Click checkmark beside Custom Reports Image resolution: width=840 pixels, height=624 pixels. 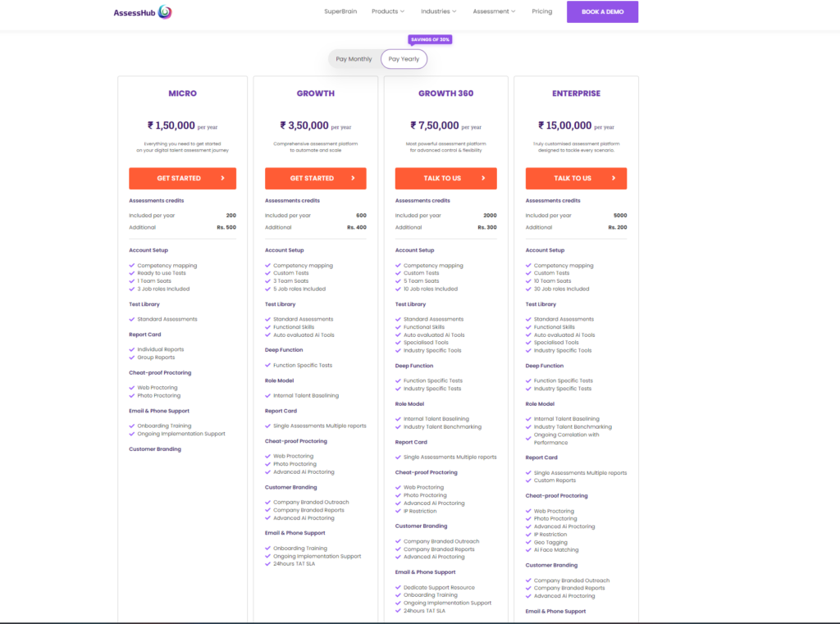[x=528, y=481]
